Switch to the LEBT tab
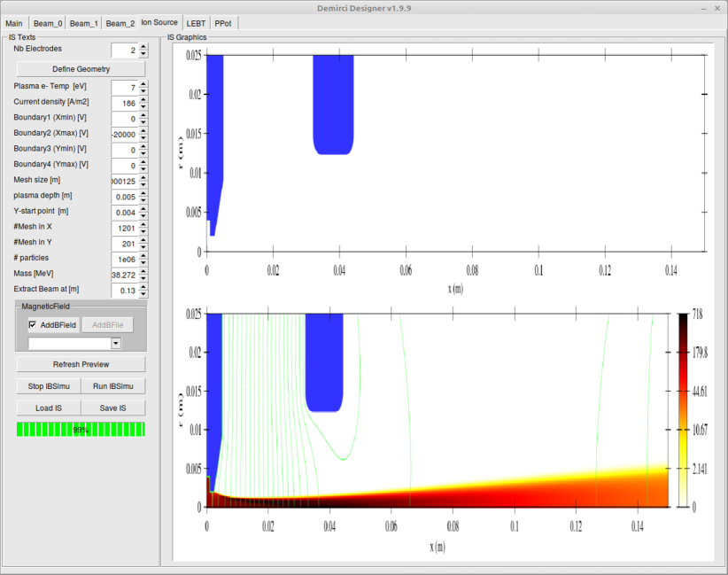The height and width of the screenshot is (575, 728). pos(196,23)
